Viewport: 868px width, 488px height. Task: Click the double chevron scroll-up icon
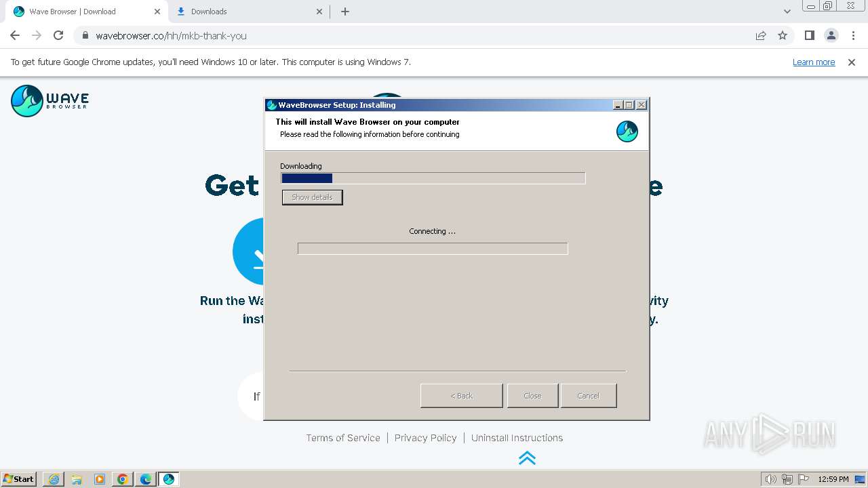pos(527,458)
